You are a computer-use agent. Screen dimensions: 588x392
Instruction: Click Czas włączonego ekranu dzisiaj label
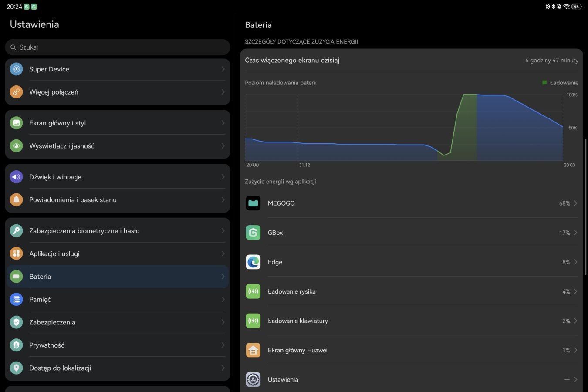click(x=292, y=60)
